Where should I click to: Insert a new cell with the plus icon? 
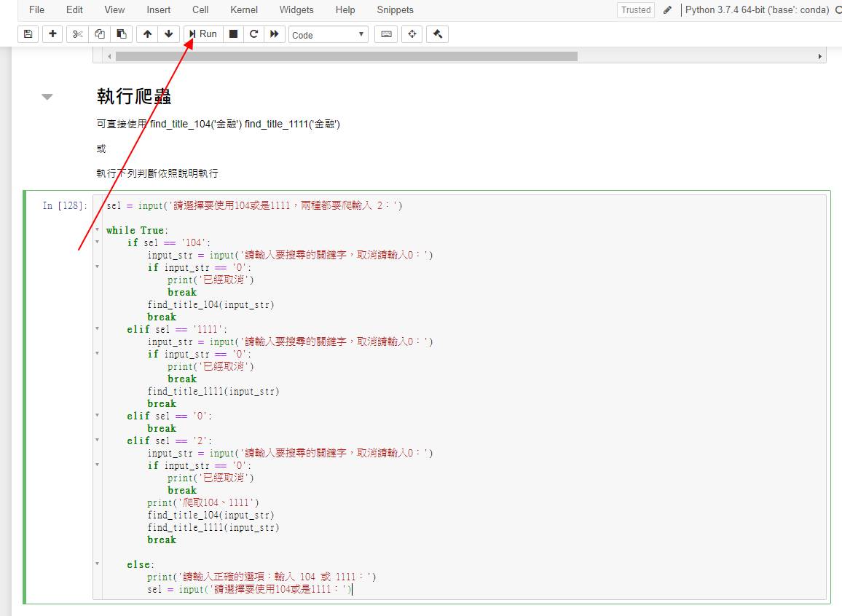[x=52, y=34]
